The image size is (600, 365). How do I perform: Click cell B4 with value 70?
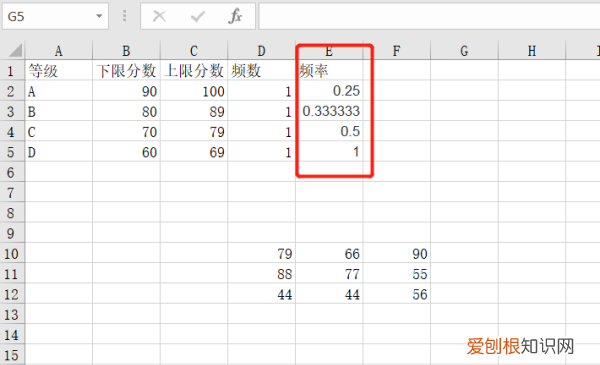tap(126, 132)
